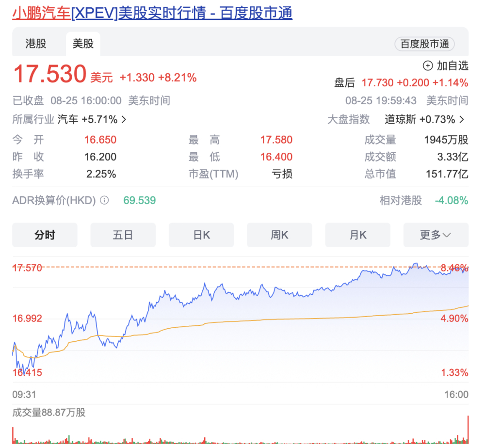The width and height of the screenshot is (485, 448).
Task: Switch to the 周K chart tab
Action: [x=279, y=235]
